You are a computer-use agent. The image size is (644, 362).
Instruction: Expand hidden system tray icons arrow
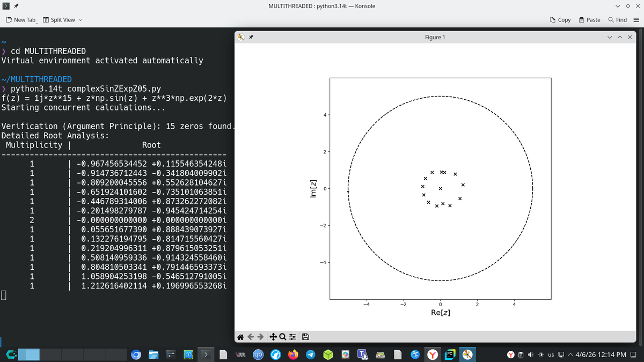tap(570, 354)
